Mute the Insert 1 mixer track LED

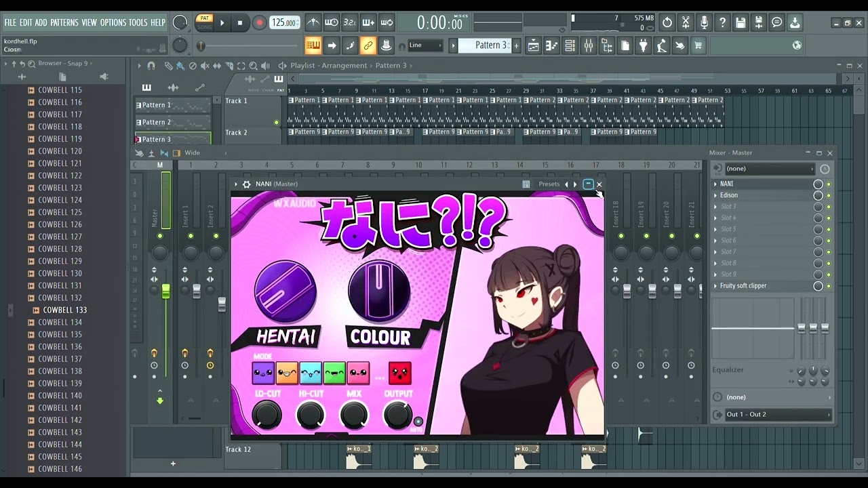[x=191, y=236]
